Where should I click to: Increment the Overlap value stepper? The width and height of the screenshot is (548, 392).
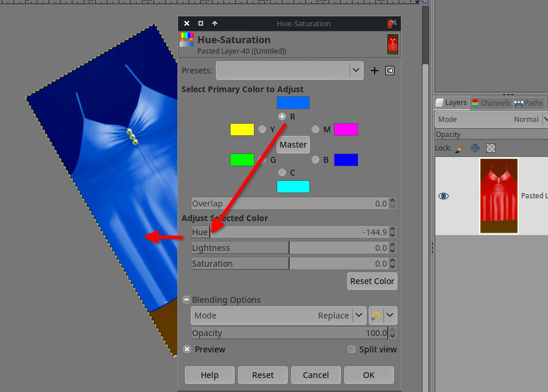click(393, 201)
